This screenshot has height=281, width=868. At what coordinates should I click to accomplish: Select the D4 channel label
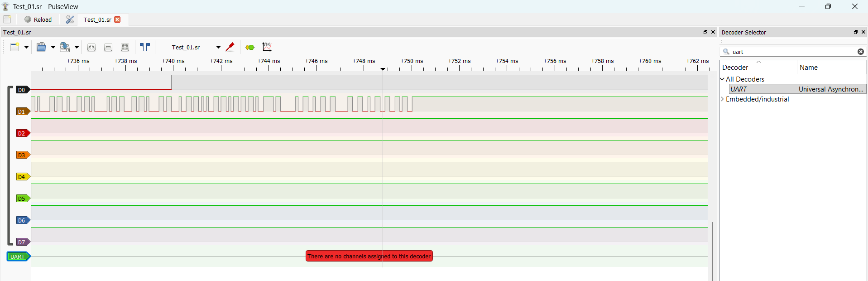[23, 177]
